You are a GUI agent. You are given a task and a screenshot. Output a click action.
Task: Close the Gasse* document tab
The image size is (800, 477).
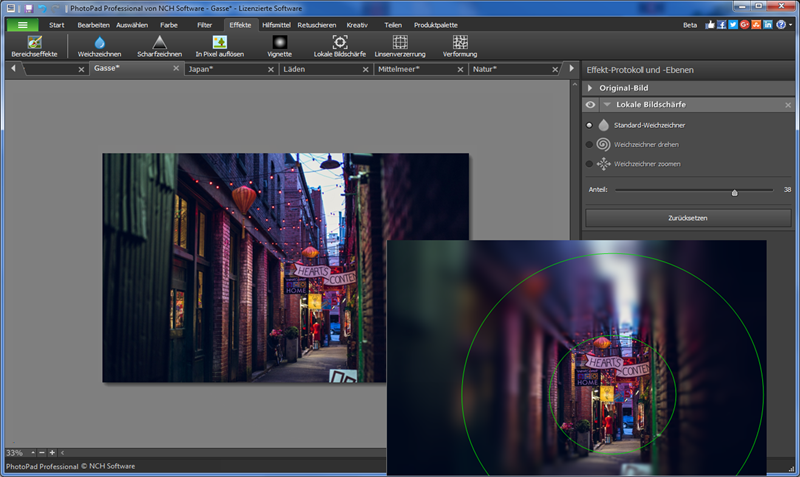click(176, 68)
